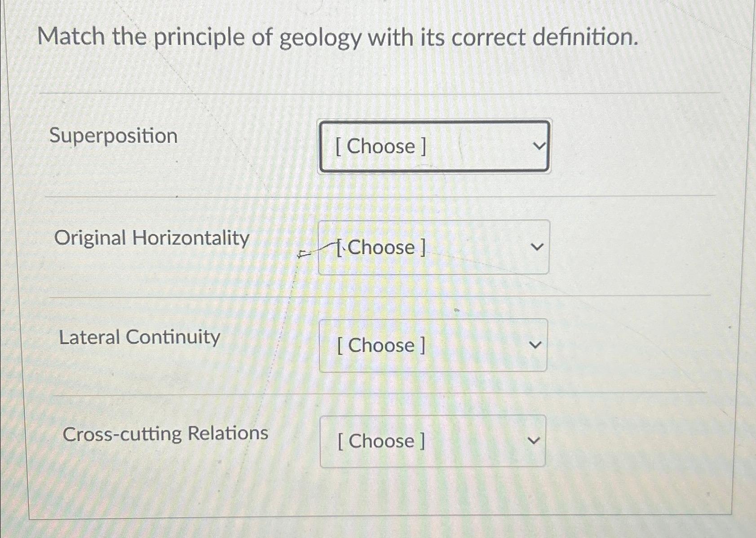The image size is (756, 538).
Task: Click the chevron on the Original Horizontality dropdown
Action: (539, 246)
